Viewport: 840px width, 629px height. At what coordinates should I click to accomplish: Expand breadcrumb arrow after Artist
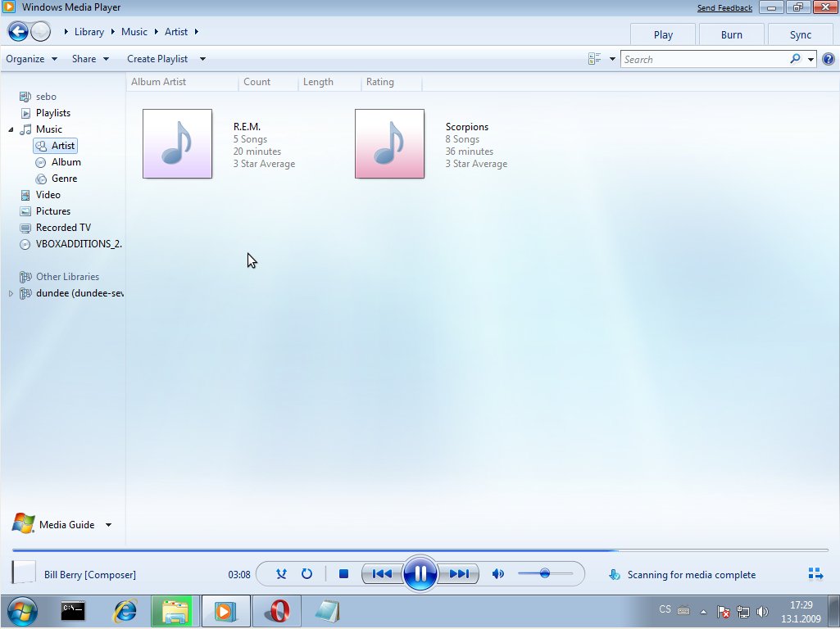click(x=197, y=32)
